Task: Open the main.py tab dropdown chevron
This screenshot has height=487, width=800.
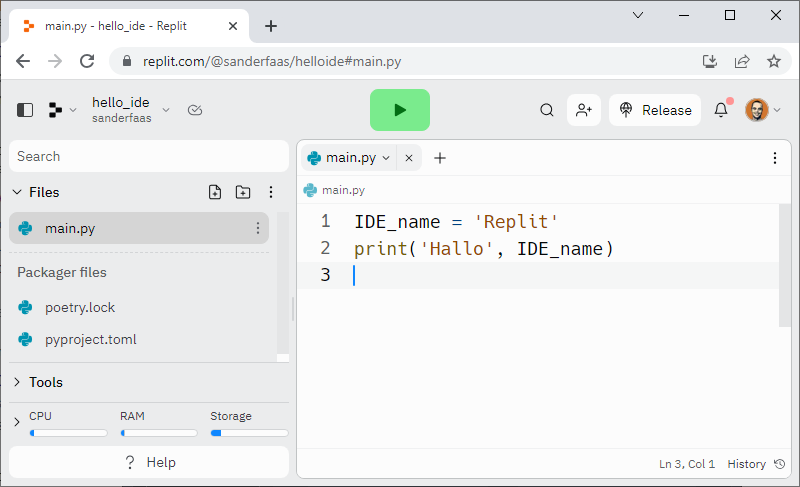Action: (386, 158)
